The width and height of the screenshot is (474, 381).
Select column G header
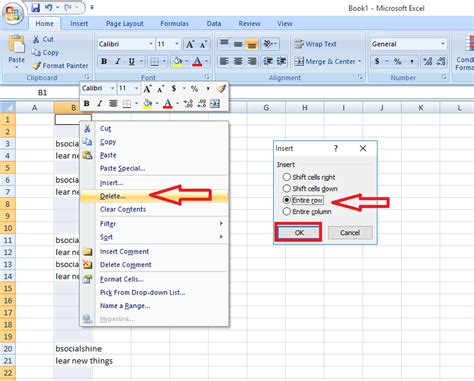[266, 108]
